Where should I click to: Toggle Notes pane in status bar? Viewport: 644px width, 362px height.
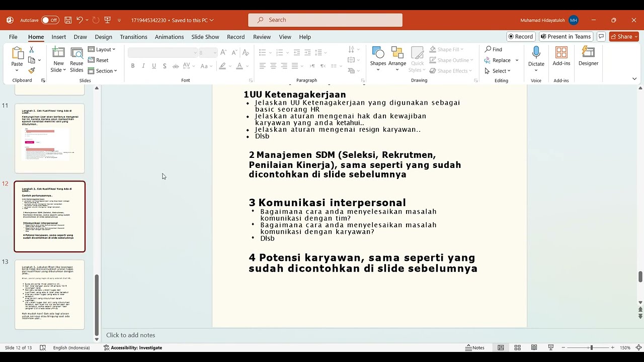[x=474, y=347]
